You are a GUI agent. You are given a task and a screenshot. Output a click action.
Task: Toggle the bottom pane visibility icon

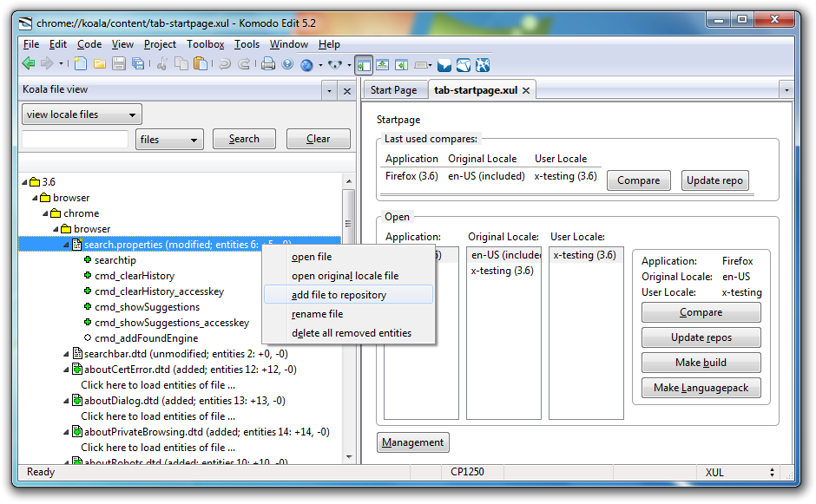383,65
